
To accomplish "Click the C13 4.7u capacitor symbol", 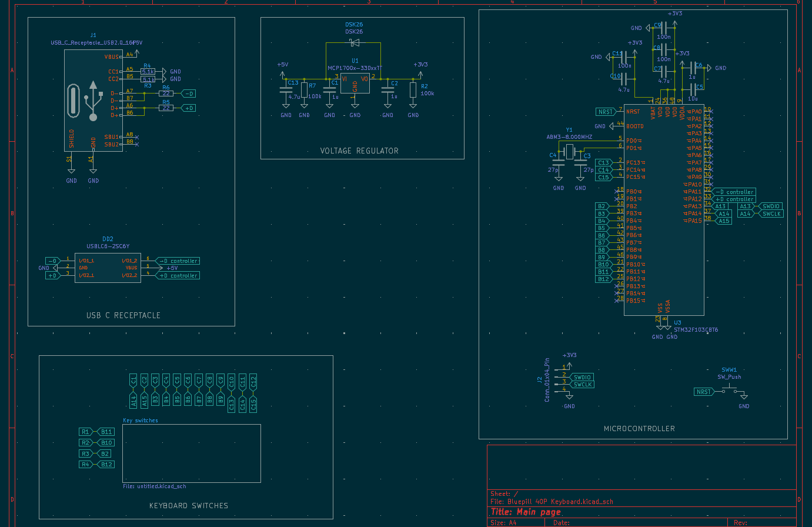I will pos(286,90).
